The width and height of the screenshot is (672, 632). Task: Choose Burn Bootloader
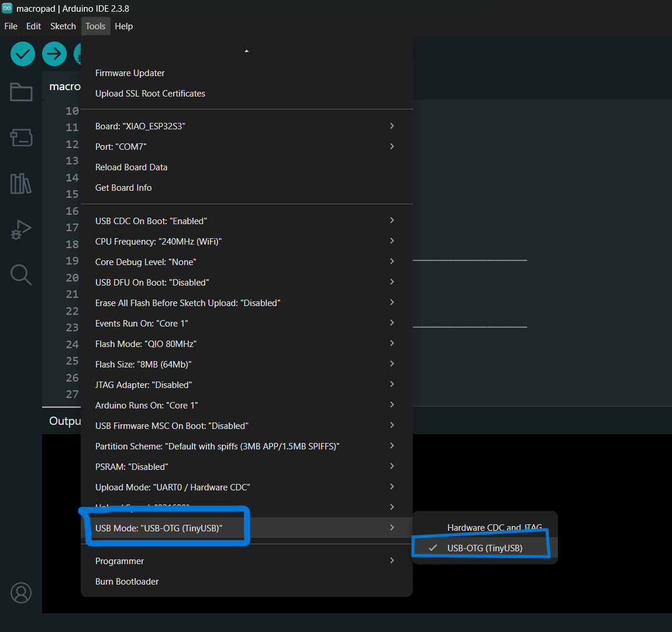pos(246,582)
